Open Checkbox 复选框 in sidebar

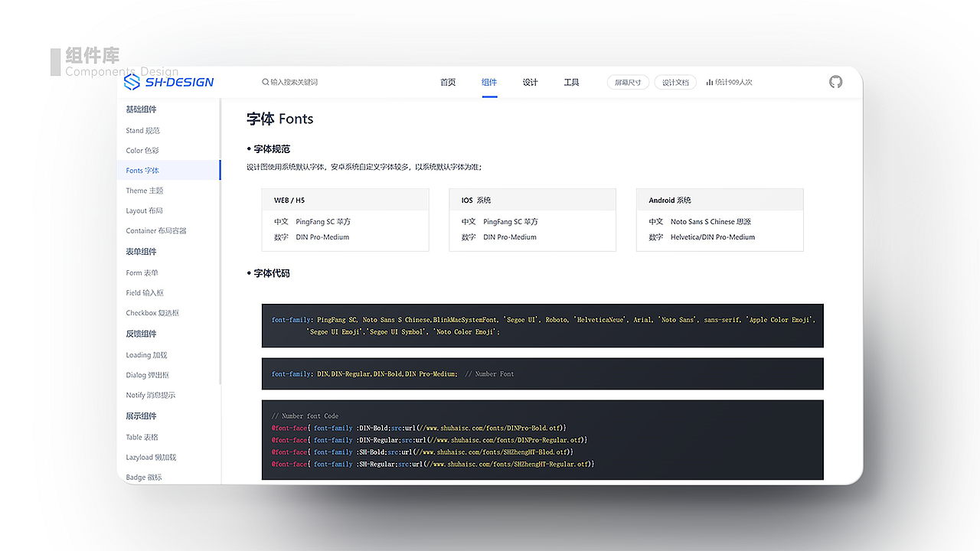click(152, 313)
